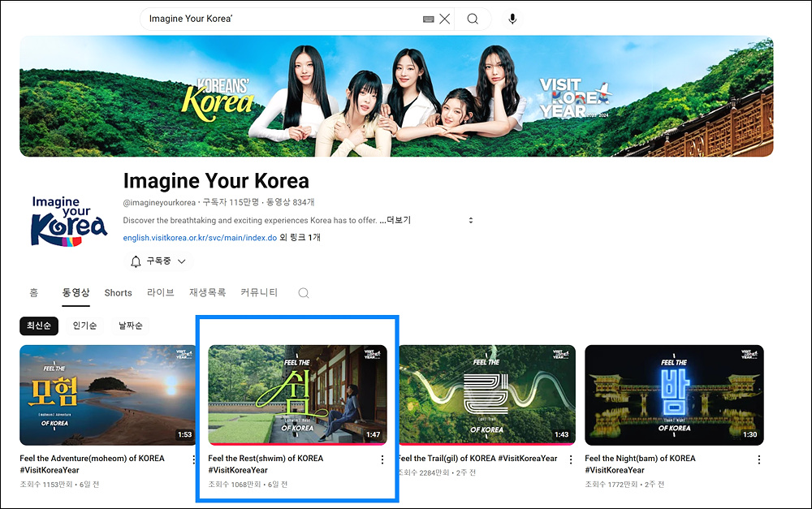
Task: Switch to the 홈 tab
Action: [33, 292]
